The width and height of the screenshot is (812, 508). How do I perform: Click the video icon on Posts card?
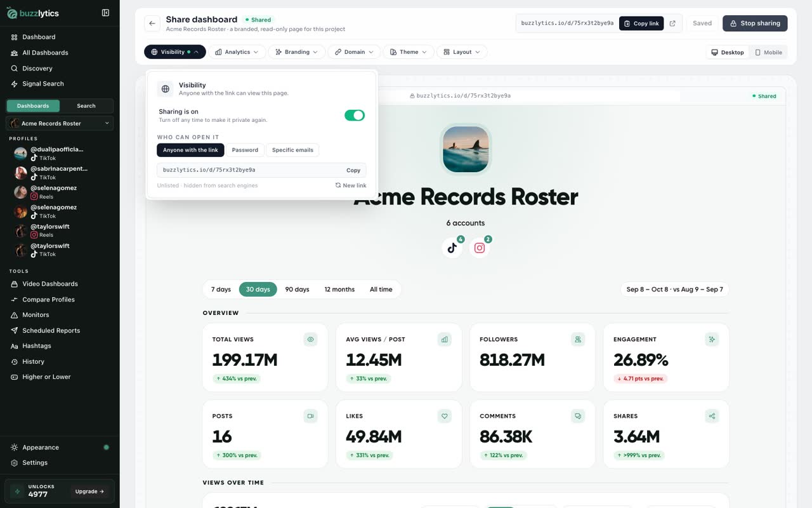coord(311,417)
